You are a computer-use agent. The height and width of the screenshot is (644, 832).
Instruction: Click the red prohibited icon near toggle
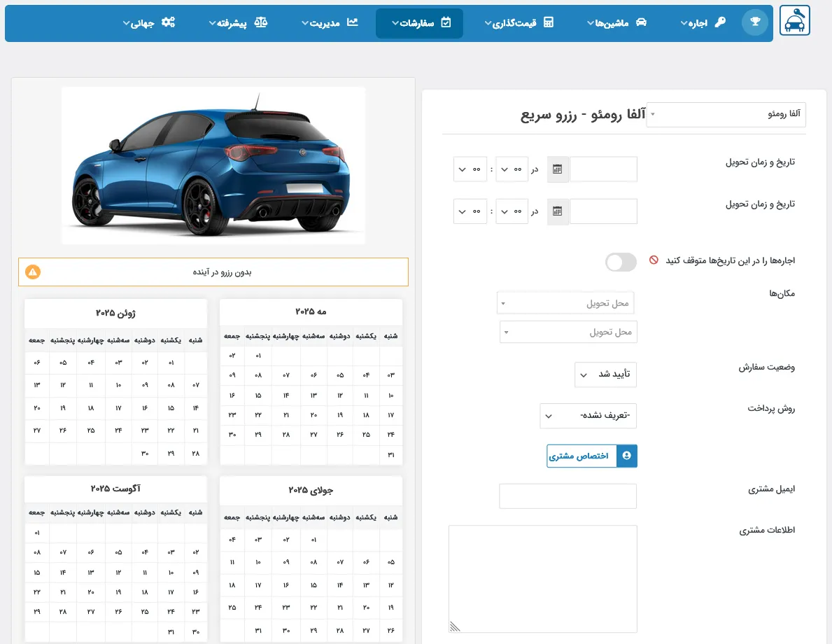point(654,260)
